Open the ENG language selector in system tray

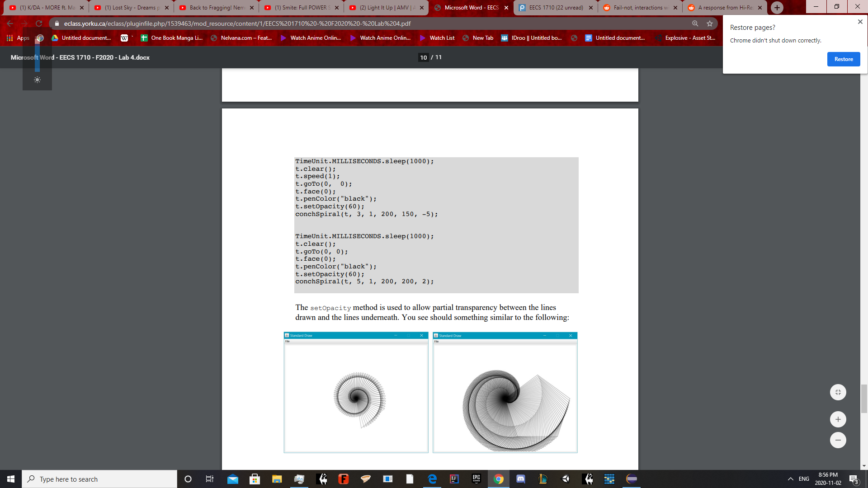click(803, 479)
